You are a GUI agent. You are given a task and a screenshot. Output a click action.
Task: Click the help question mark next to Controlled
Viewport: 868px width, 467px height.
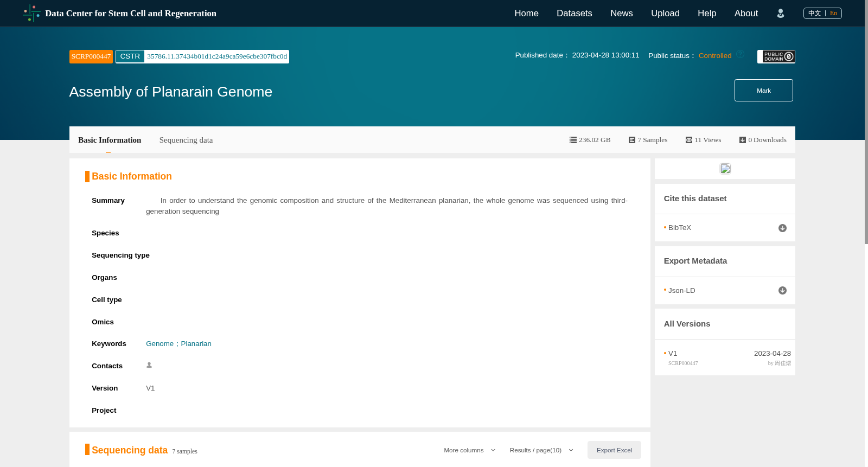pyautogui.click(x=740, y=54)
